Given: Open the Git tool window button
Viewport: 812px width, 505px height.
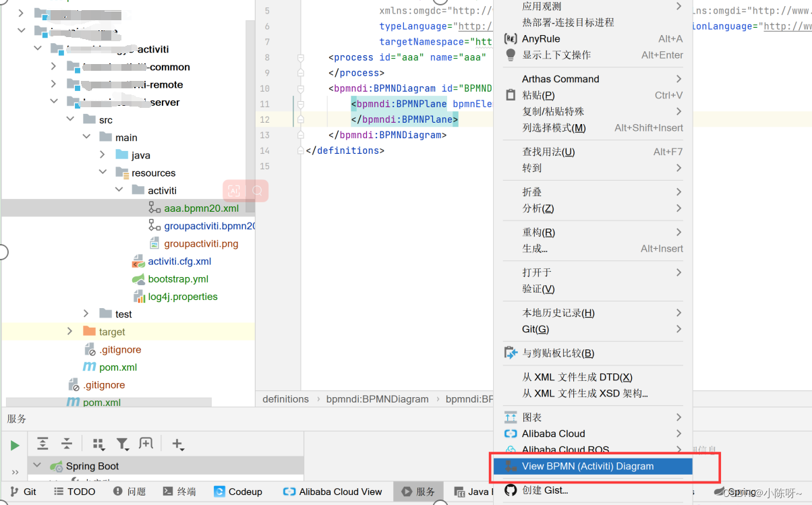Looking at the screenshot, I should coord(23,492).
